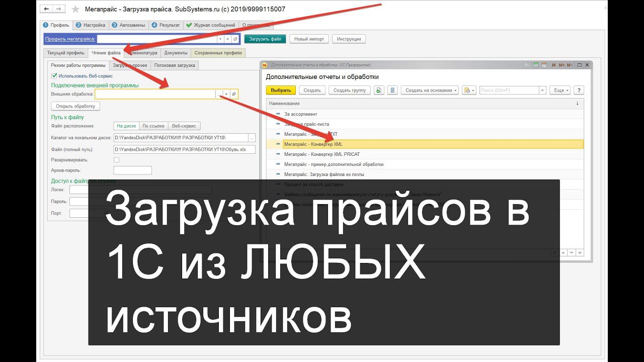This screenshot has height=362, width=644.
Task: Click the Архив-пароль input field
Action: pyautogui.click(x=133, y=170)
